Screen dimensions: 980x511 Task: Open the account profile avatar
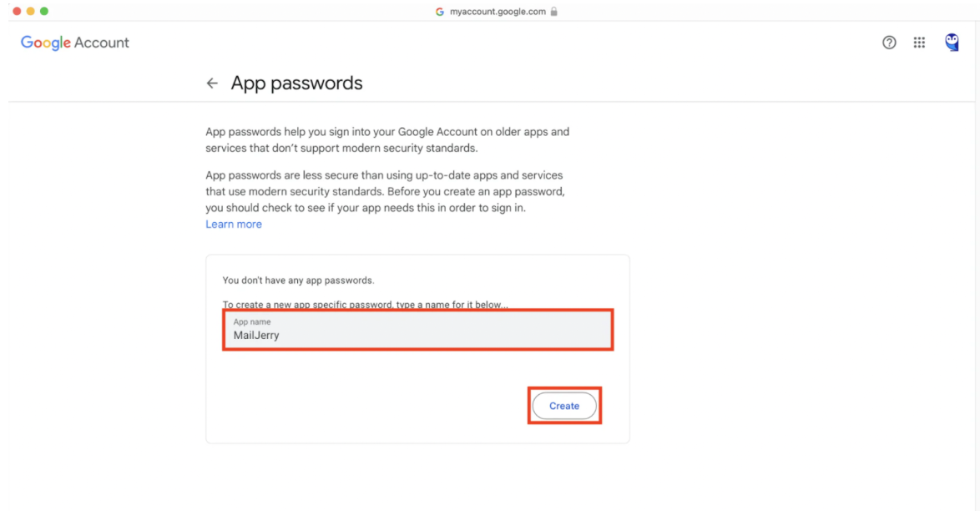click(952, 43)
